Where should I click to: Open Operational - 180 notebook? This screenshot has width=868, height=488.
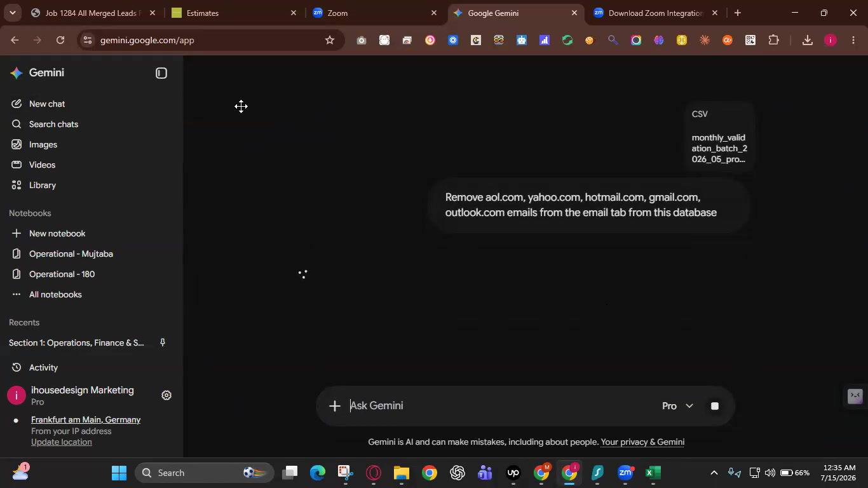pyautogui.click(x=62, y=274)
